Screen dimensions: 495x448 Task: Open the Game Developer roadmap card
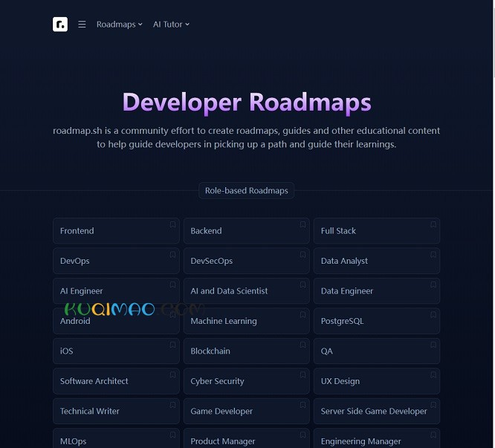coord(246,411)
